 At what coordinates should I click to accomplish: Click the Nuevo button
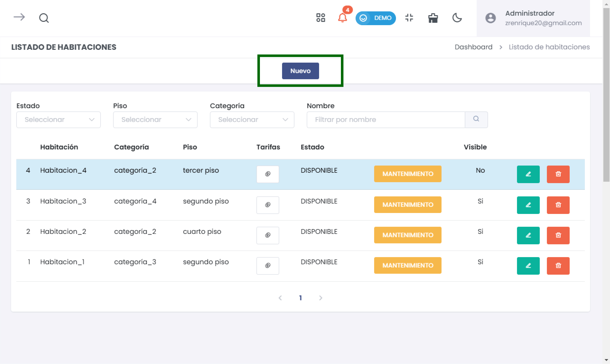[x=300, y=71]
